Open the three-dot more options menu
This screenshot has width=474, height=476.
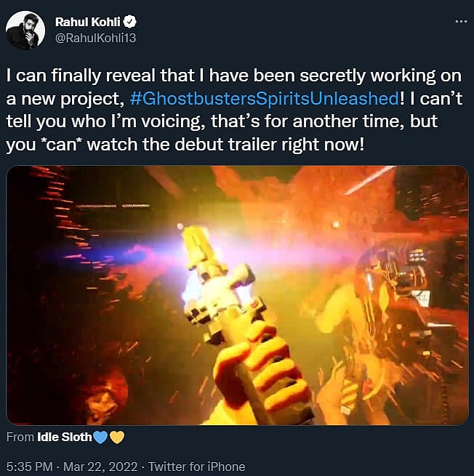(x=460, y=21)
